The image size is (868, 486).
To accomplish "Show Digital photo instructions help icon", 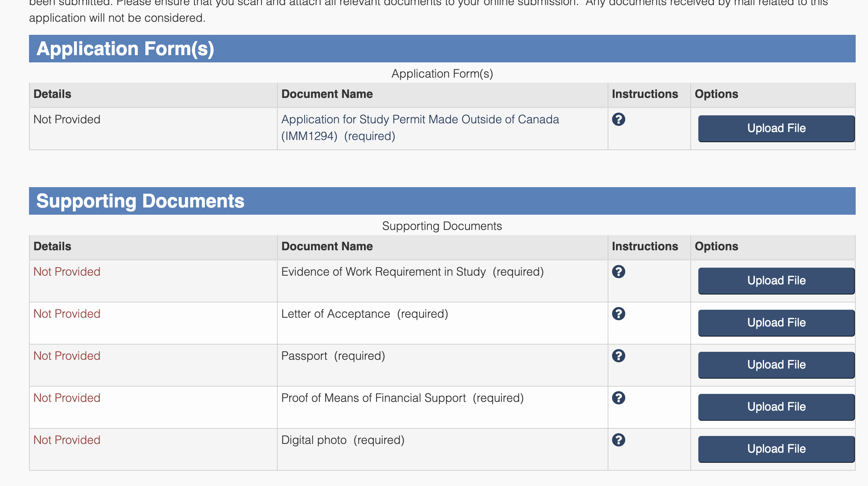I will (x=619, y=440).
